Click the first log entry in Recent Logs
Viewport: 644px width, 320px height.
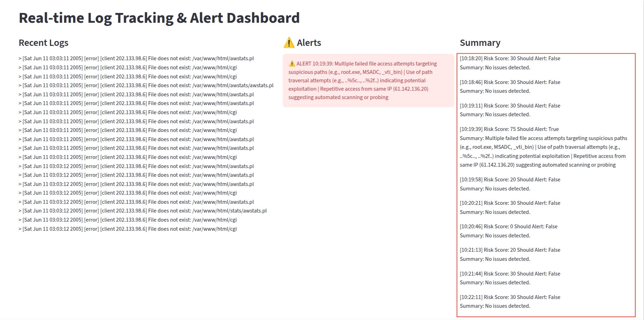(x=136, y=58)
